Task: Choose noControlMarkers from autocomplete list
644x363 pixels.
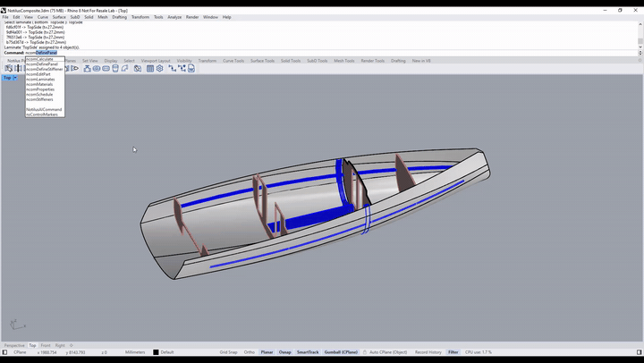Action: [x=45, y=114]
